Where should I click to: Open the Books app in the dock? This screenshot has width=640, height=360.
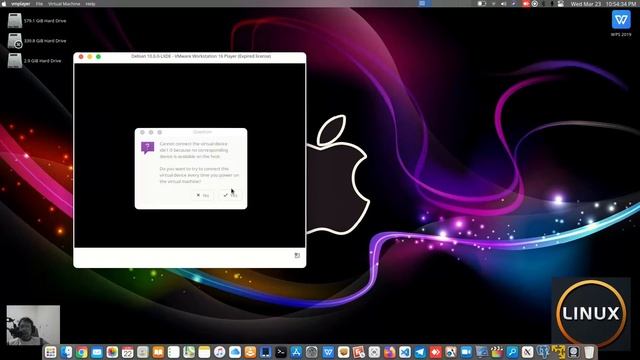(158, 352)
